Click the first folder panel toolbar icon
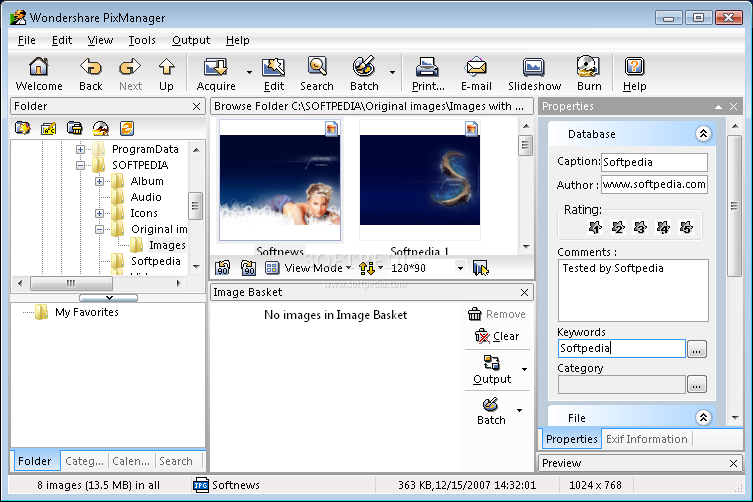 pyautogui.click(x=23, y=128)
